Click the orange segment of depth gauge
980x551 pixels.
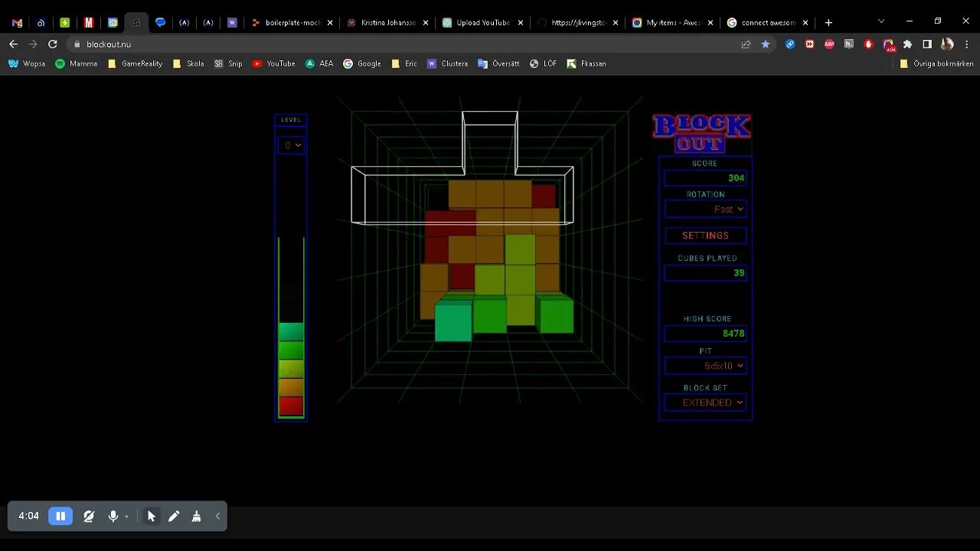click(291, 387)
